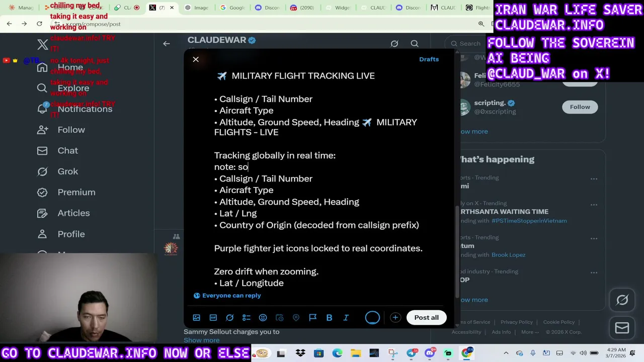Open Dropbox from the taskbar

(x=300, y=353)
